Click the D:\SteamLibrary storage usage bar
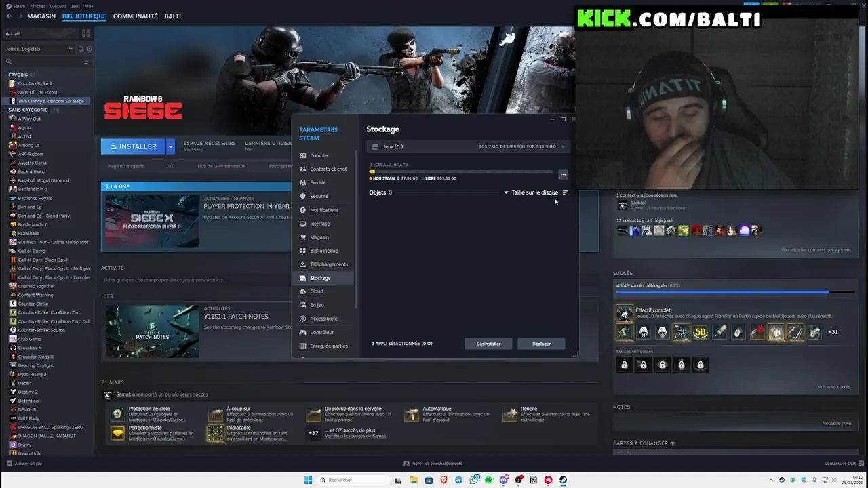Screen dimensions: 868x488 pos(462,171)
